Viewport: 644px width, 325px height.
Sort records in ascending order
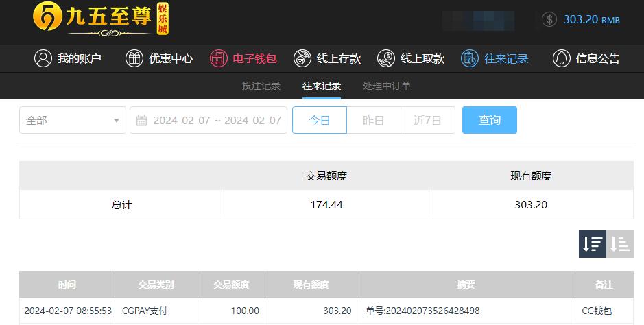pos(620,244)
